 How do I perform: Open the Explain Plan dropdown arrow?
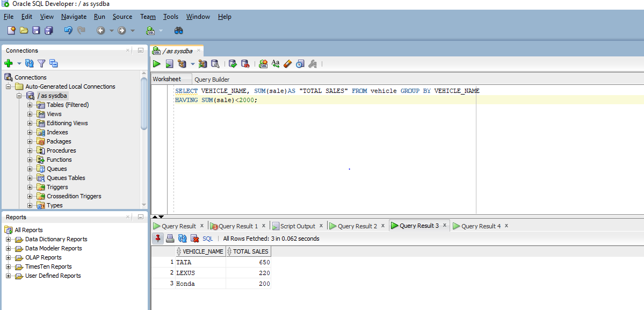coord(192,64)
